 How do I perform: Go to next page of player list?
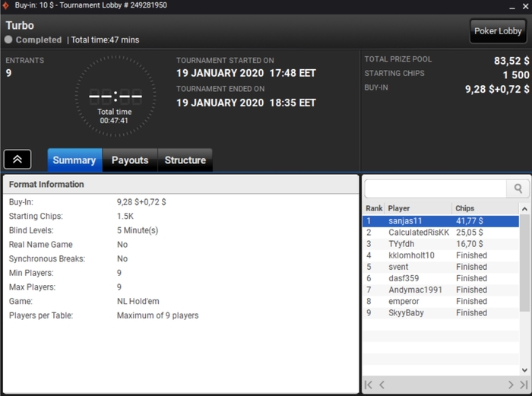(x=511, y=385)
